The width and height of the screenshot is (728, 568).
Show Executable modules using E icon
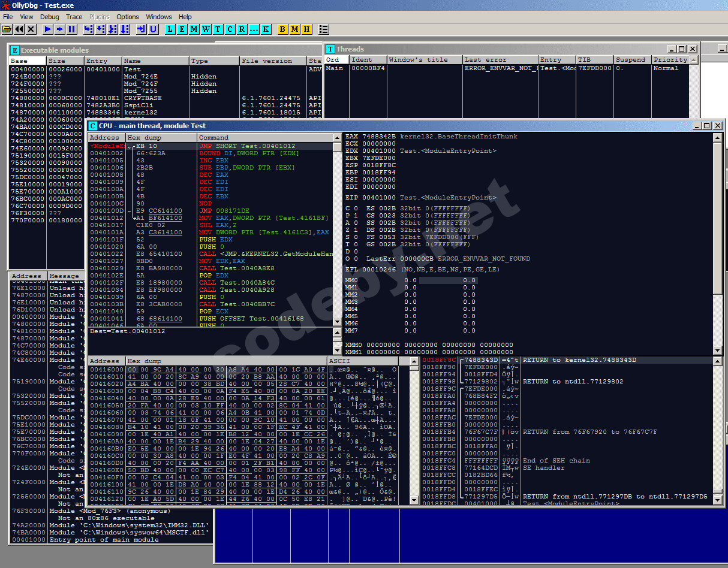click(182, 29)
